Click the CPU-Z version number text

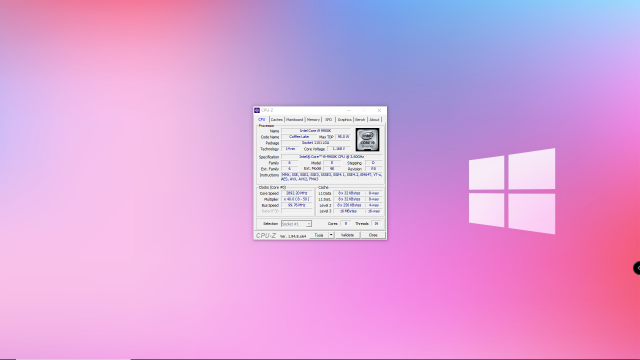(x=293, y=236)
